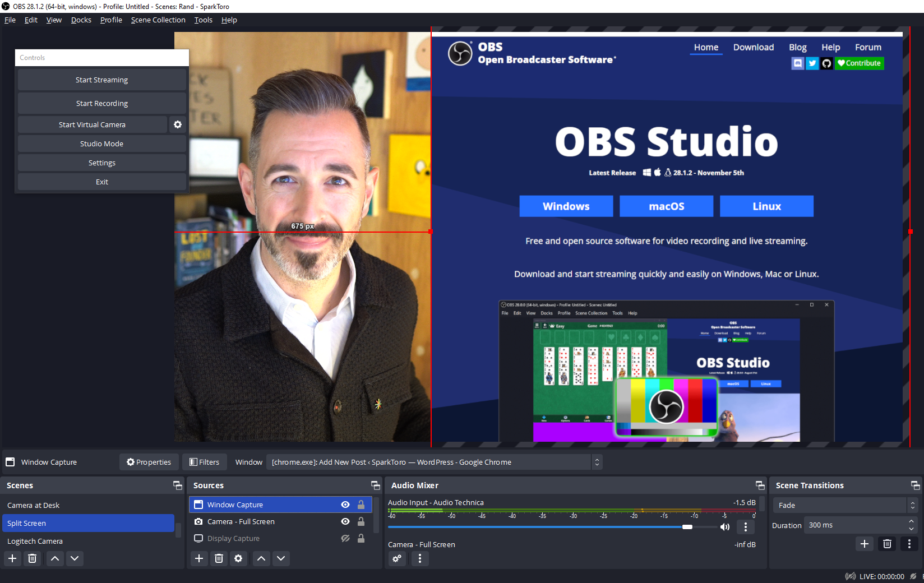Open Audio Input options three-dot menu
Screen dimensions: 924x583
[745, 527]
